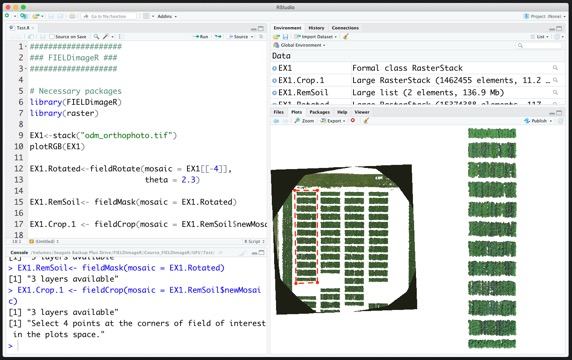
Task: Click the Save workspace disk icon
Action: click(285, 37)
